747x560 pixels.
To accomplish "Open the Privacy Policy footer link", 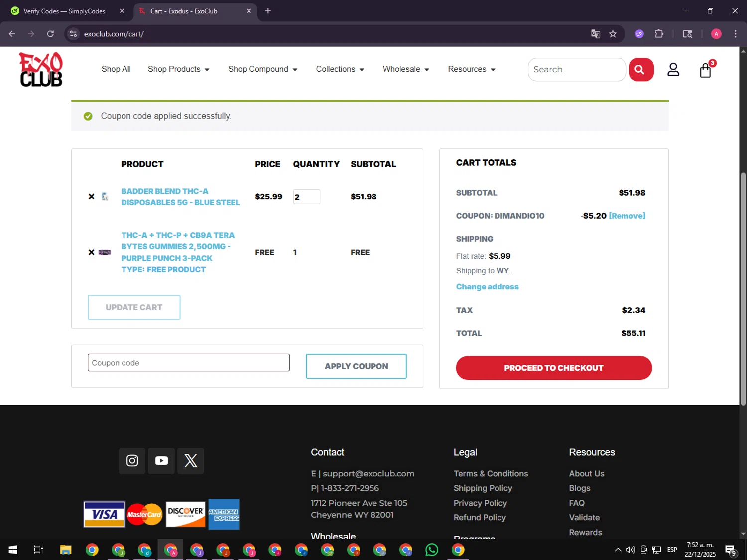I will tap(480, 503).
